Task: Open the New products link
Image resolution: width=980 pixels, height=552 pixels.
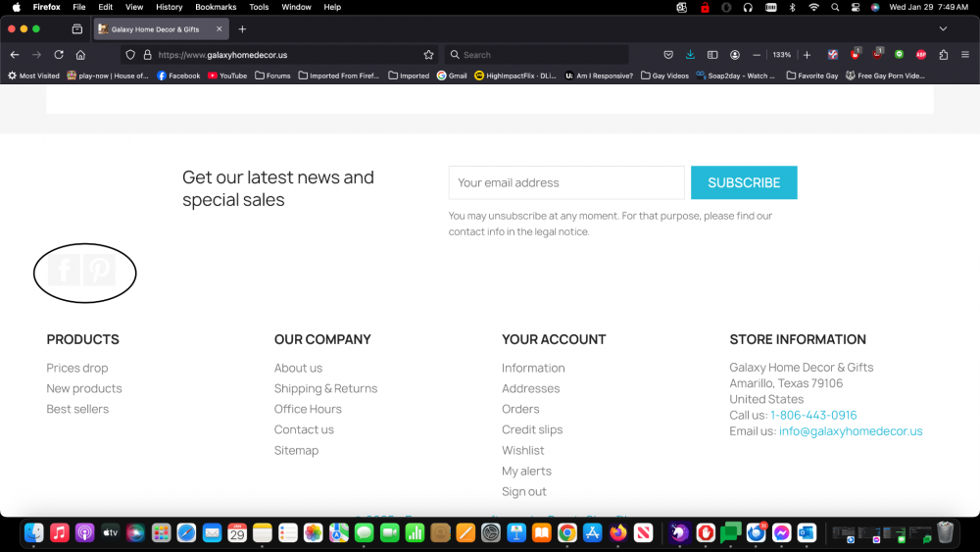Action: tap(83, 388)
